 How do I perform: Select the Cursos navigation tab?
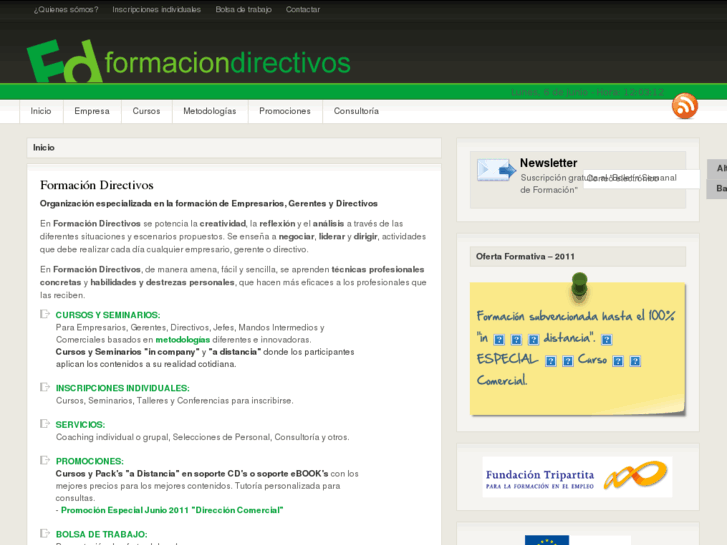pos(147,111)
